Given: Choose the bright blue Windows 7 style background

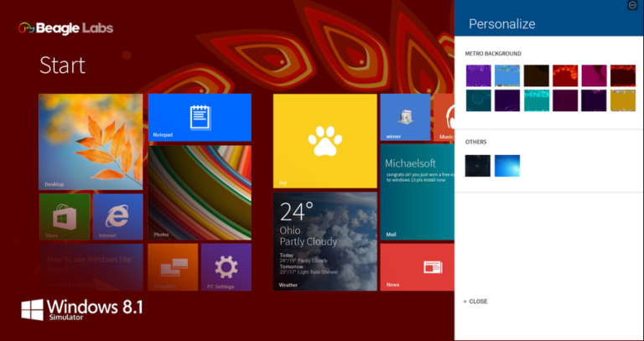Looking at the screenshot, I should click(507, 166).
